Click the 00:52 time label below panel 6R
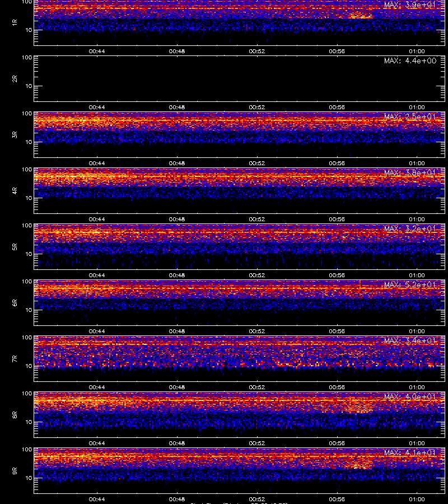This screenshot has height=504, width=448. coord(257,331)
